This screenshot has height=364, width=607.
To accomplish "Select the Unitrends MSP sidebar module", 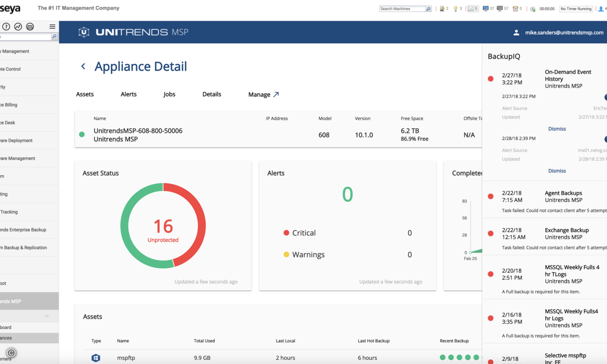I will (x=29, y=301).
